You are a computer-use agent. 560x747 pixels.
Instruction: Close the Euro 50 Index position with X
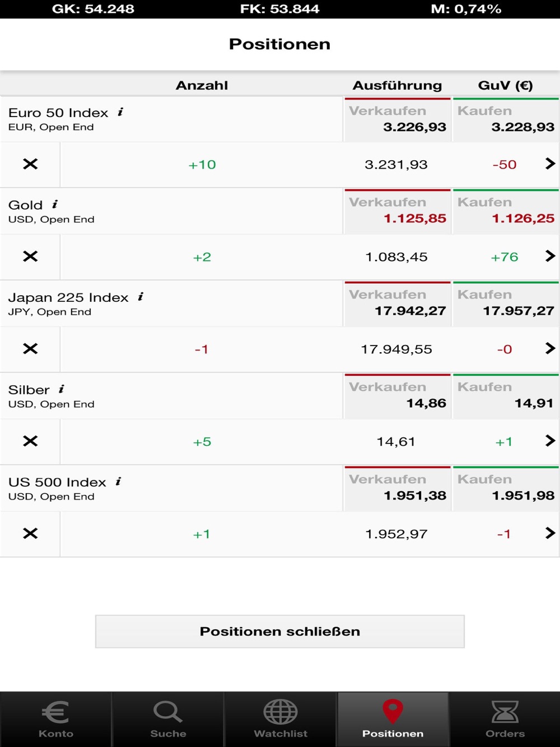pyautogui.click(x=30, y=164)
